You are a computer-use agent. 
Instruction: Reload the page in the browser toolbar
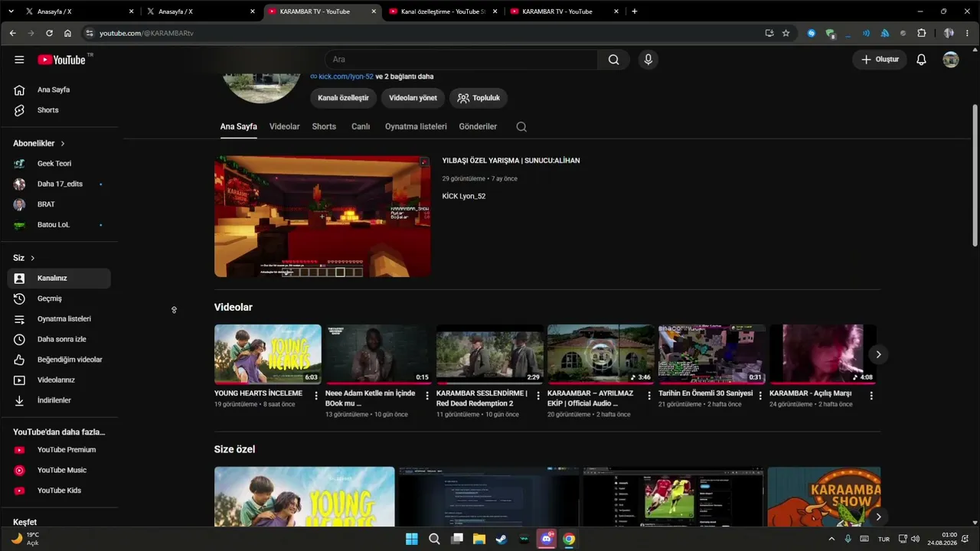point(49,33)
